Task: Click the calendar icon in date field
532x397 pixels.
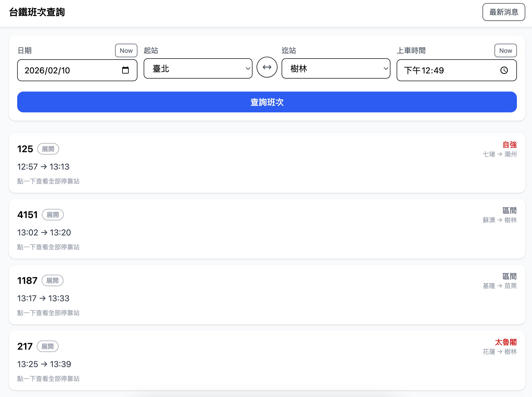Action: tap(125, 70)
